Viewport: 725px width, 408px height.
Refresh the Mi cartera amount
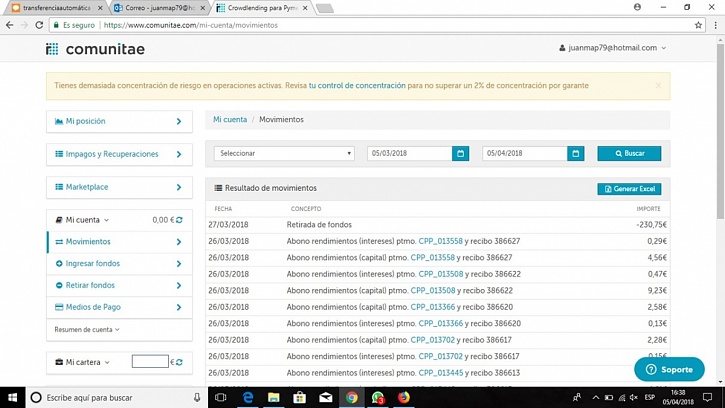180,362
